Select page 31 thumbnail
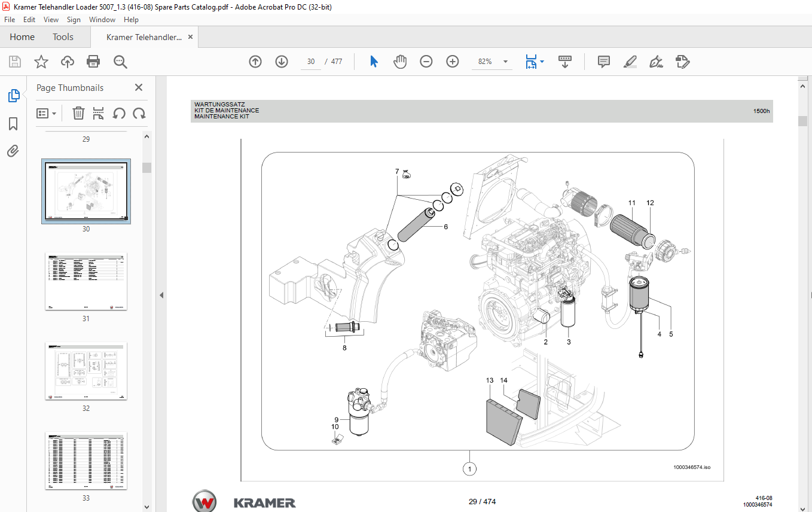 pos(86,281)
